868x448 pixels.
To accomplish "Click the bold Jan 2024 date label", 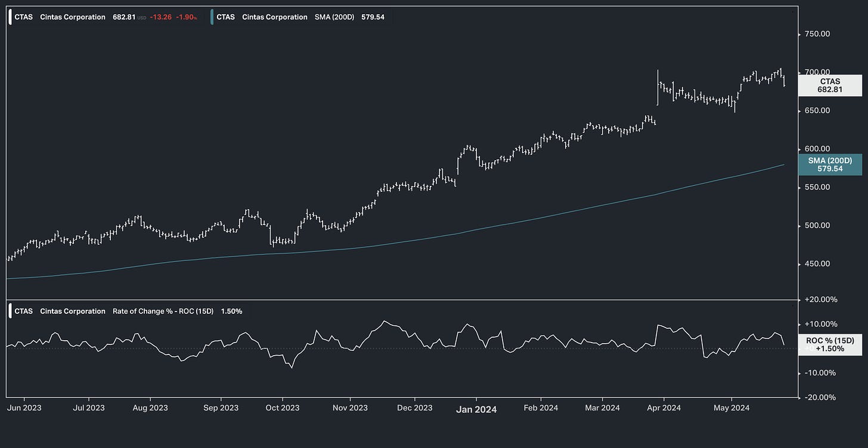I will pos(476,409).
